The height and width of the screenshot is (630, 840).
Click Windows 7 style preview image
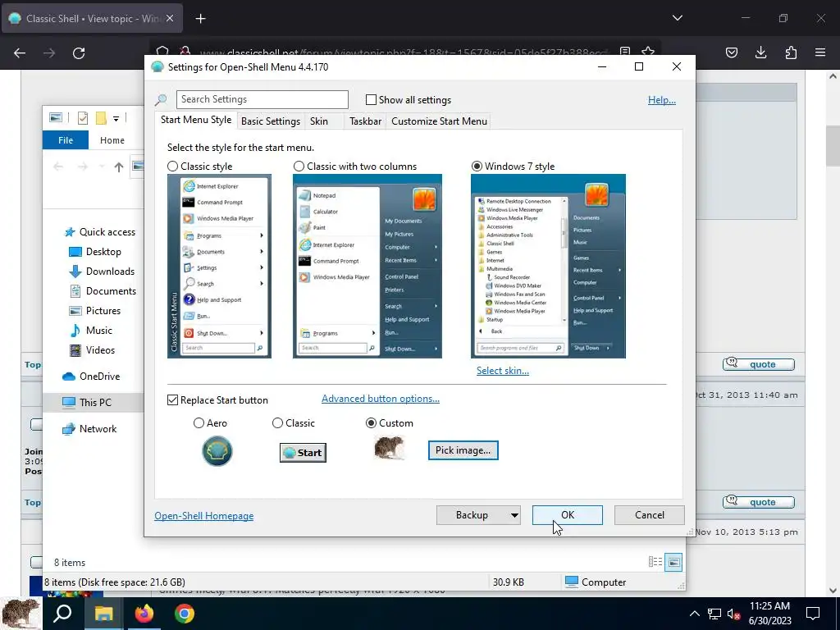click(x=548, y=267)
